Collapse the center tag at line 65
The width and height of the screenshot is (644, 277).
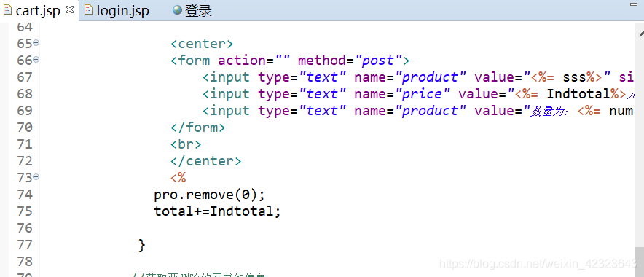(36, 43)
